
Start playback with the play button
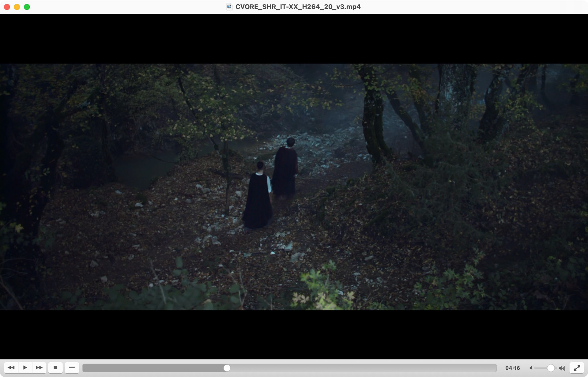pos(25,368)
